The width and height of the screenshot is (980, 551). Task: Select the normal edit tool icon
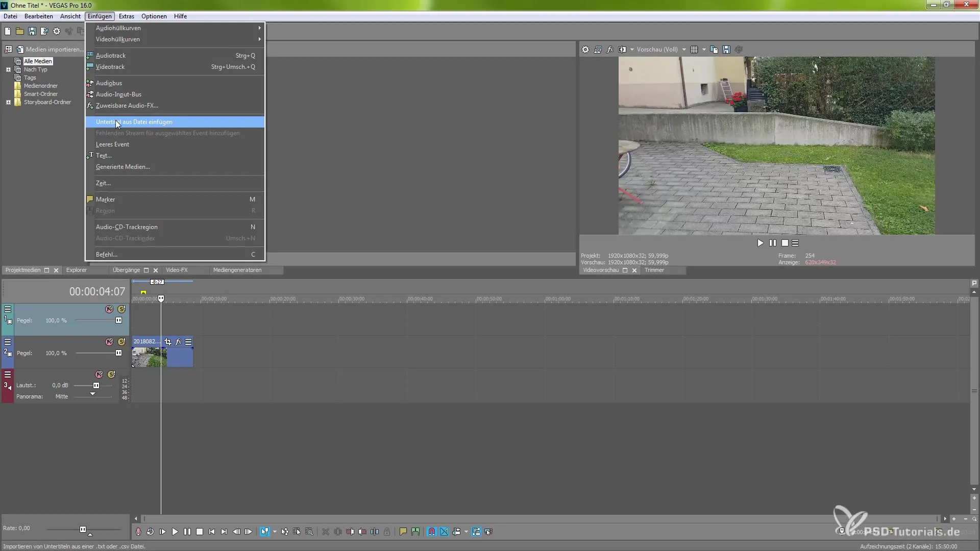click(264, 532)
